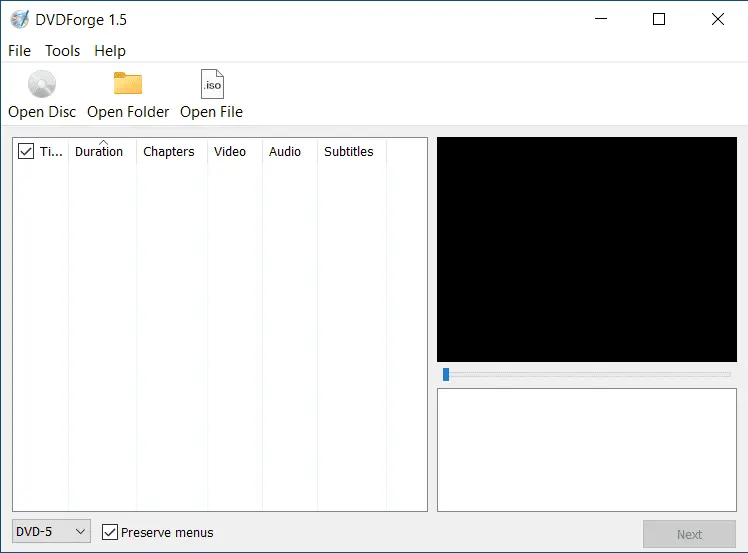This screenshot has height=553, width=748.
Task: Click the preview seek slider handle
Action: (446, 374)
